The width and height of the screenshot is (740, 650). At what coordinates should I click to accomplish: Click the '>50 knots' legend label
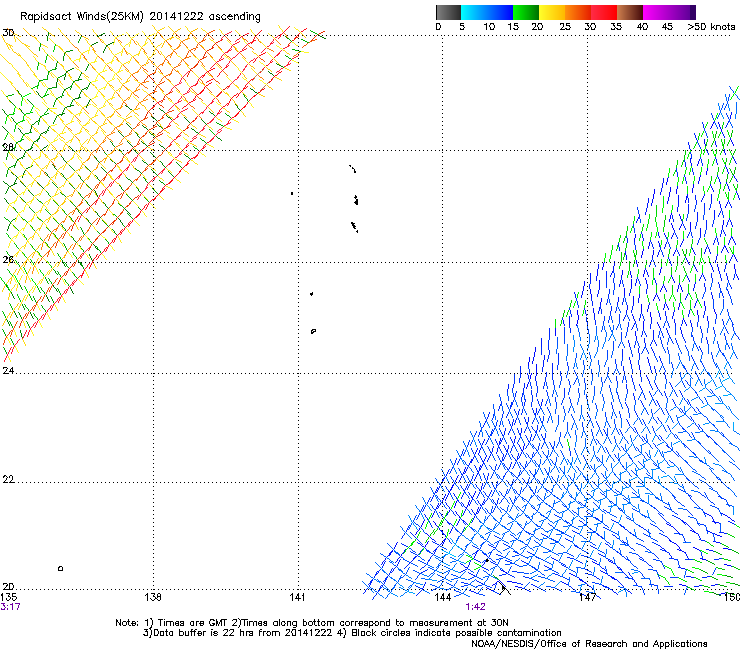pyautogui.click(x=711, y=26)
